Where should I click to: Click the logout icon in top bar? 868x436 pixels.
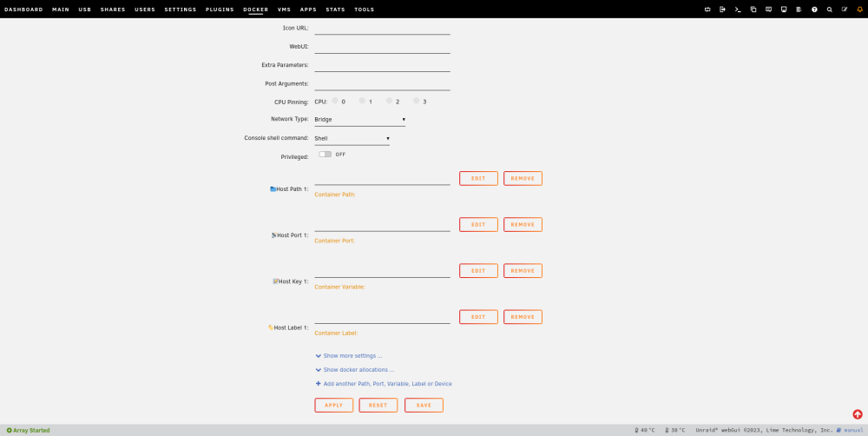(x=722, y=10)
